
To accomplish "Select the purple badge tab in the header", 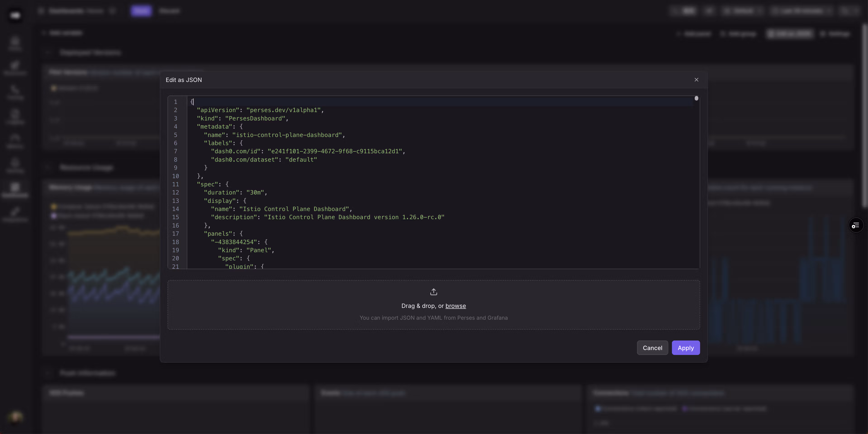I will (141, 11).
